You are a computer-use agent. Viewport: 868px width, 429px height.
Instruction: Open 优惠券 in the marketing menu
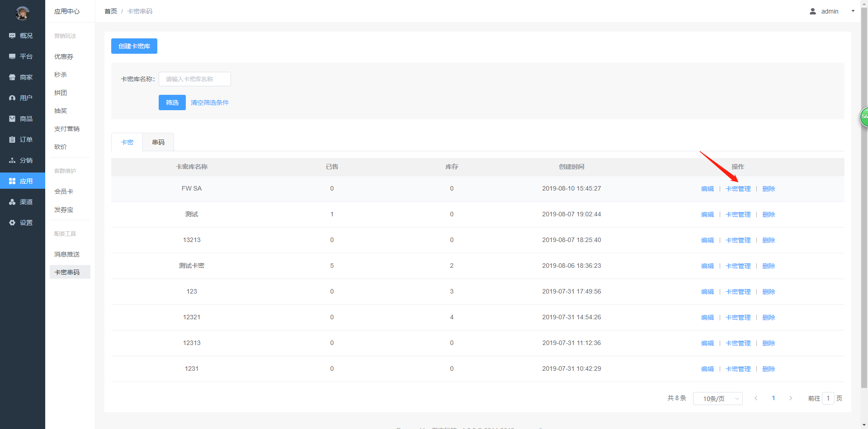[64, 56]
